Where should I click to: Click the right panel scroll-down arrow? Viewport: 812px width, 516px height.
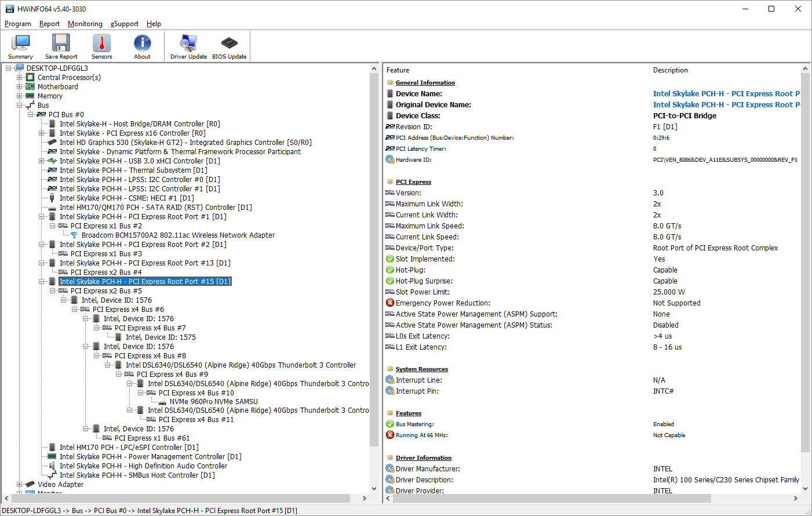click(x=806, y=489)
